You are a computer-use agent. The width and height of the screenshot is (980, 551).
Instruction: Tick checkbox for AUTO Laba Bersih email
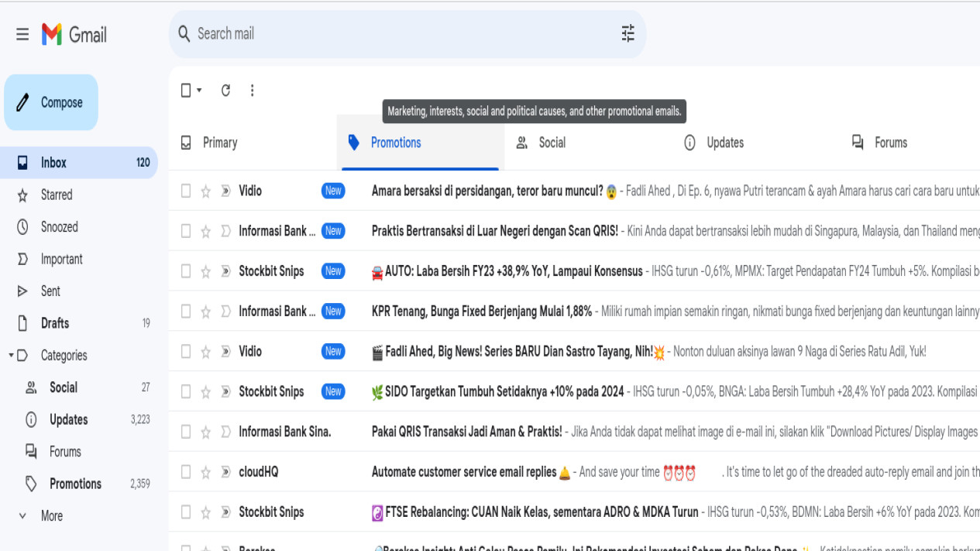(x=186, y=271)
